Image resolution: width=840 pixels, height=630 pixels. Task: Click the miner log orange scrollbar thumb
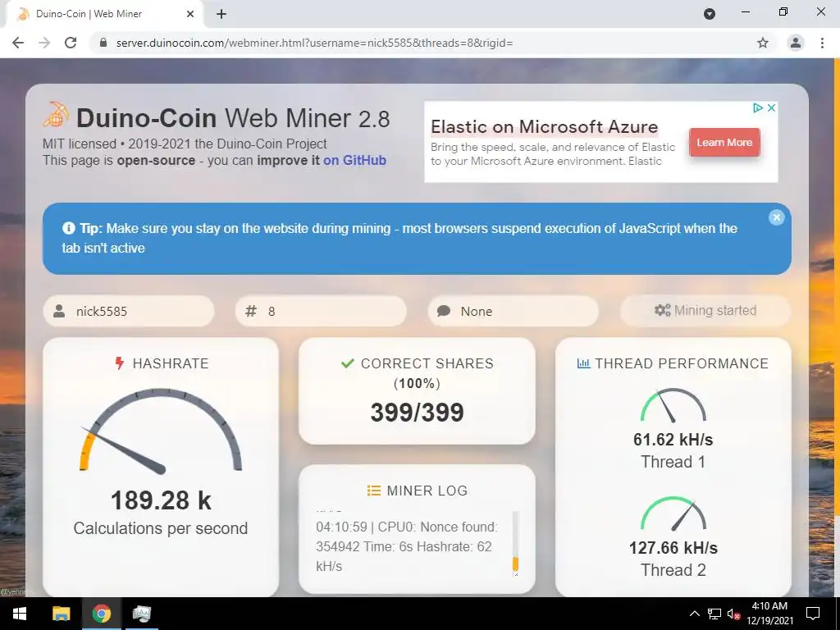pos(515,564)
